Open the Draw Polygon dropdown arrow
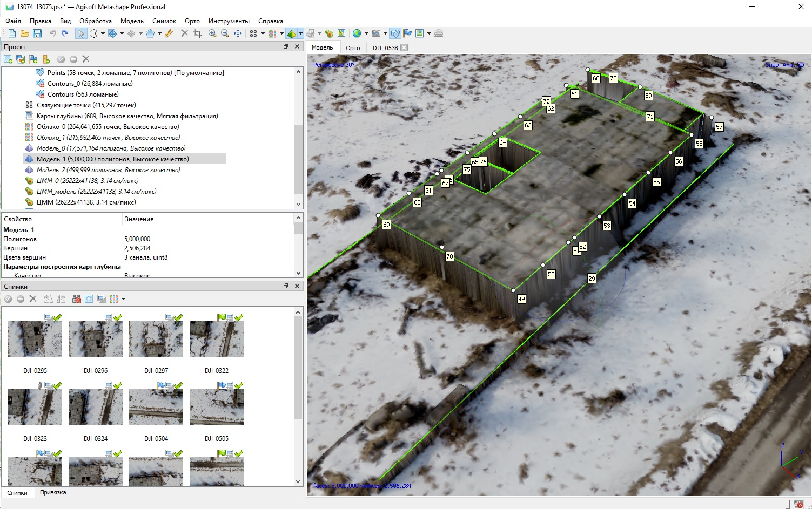This screenshot has height=509, width=812. pyautogui.click(x=159, y=33)
